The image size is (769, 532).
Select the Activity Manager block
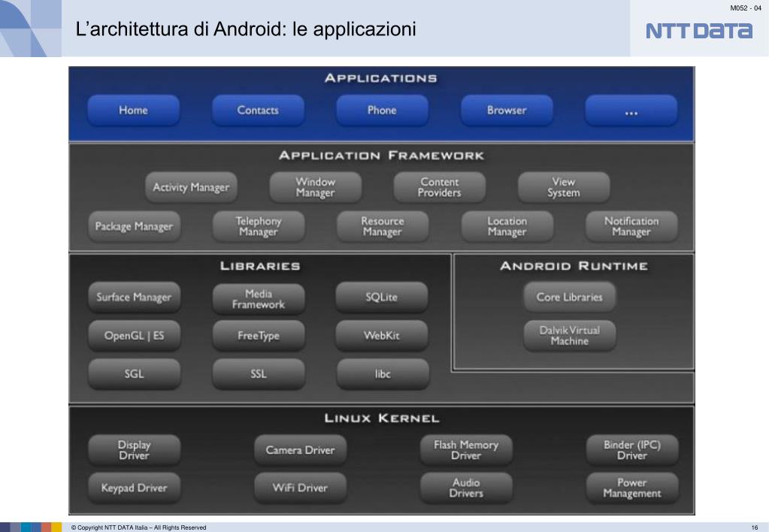pyautogui.click(x=191, y=187)
